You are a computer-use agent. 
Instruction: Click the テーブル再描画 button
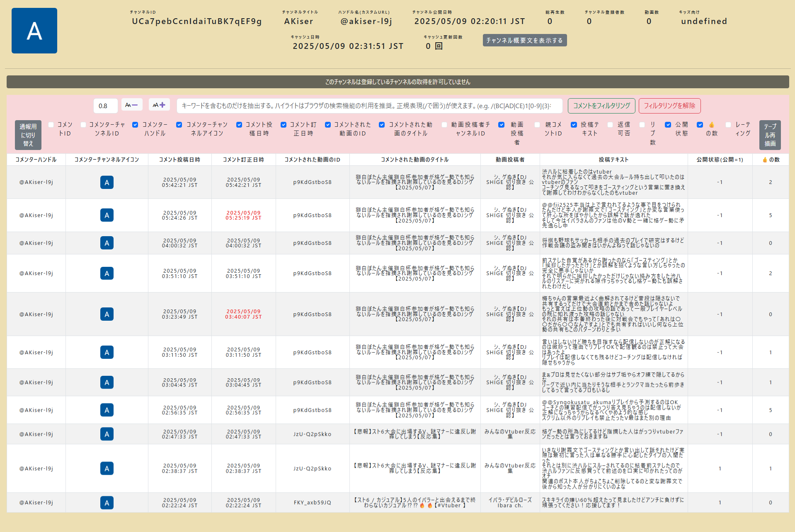(x=770, y=135)
